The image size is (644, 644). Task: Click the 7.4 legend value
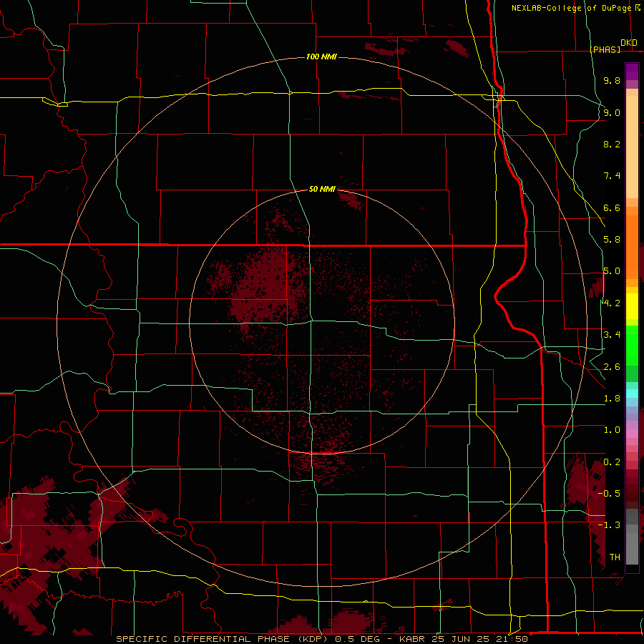point(612,176)
